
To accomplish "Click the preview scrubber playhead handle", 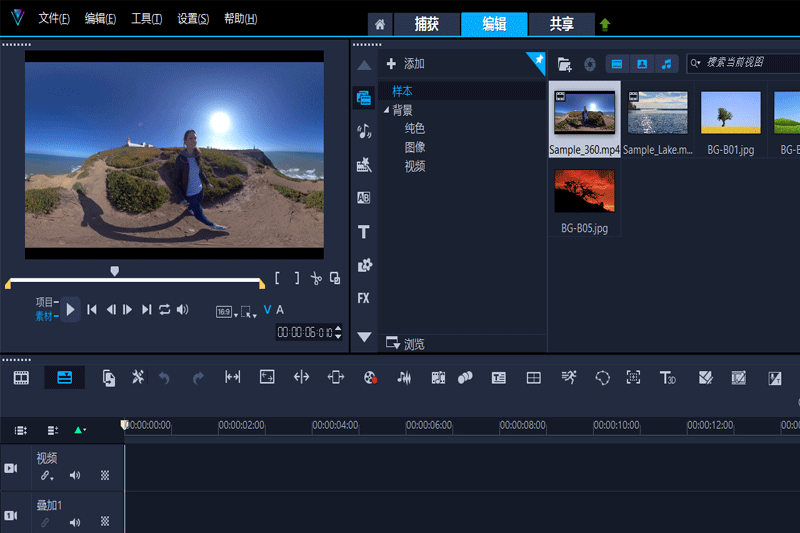I will [114, 271].
